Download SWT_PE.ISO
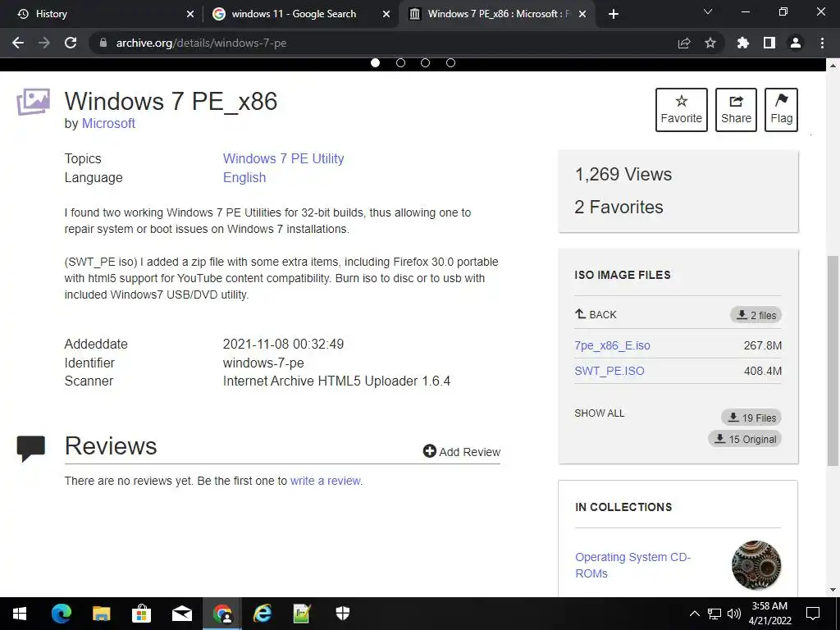The height and width of the screenshot is (630, 840). (609, 371)
